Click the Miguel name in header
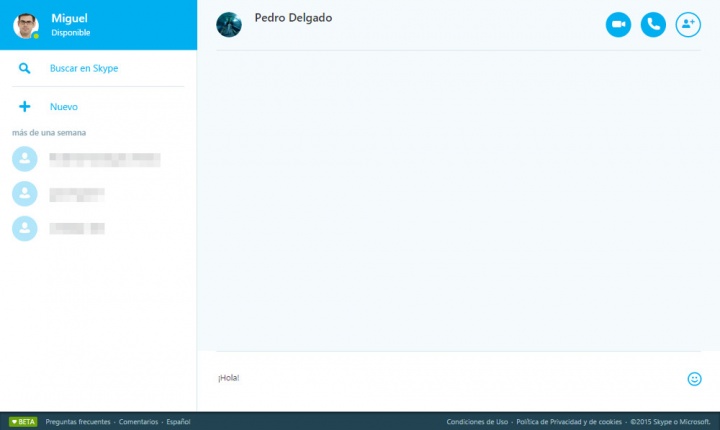Image resolution: width=720 pixels, height=430 pixels. click(69, 18)
